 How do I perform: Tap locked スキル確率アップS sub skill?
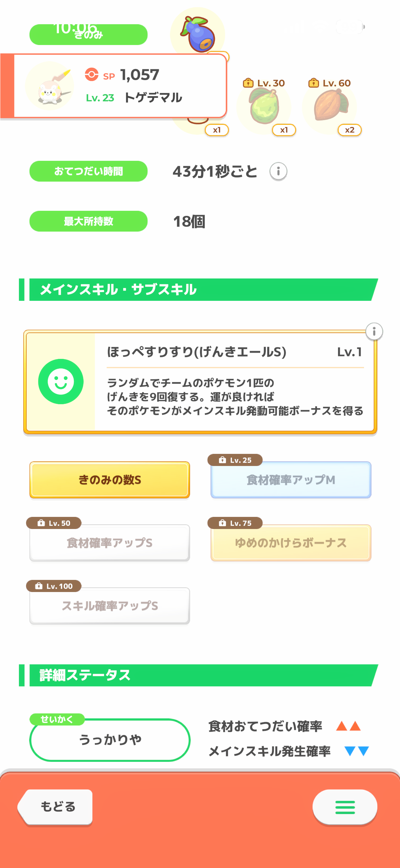pyautogui.click(x=110, y=606)
